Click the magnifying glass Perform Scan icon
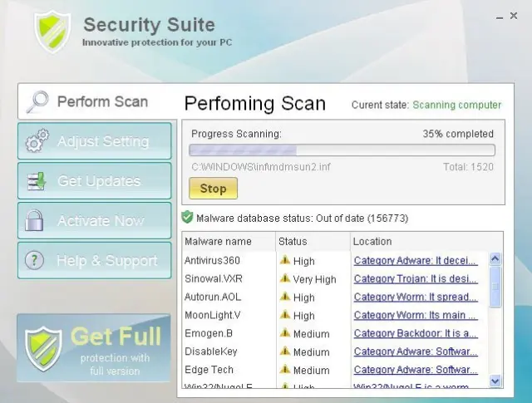532x403 pixels. 37,101
